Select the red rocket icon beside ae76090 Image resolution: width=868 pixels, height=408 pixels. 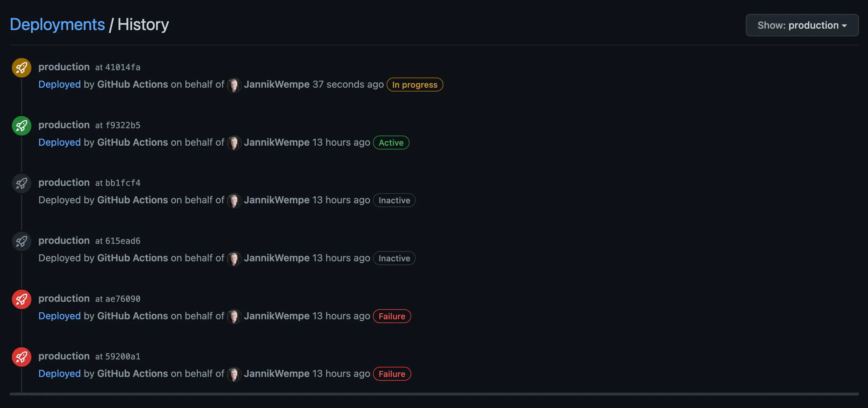pos(21,299)
